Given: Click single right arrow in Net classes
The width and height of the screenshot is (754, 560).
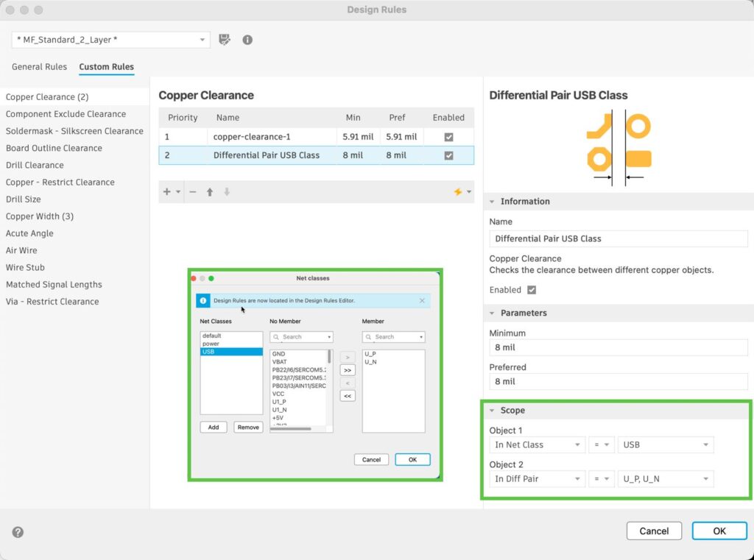Looking at the screenshot, I should pyautogui.click(x=348, y=357).
